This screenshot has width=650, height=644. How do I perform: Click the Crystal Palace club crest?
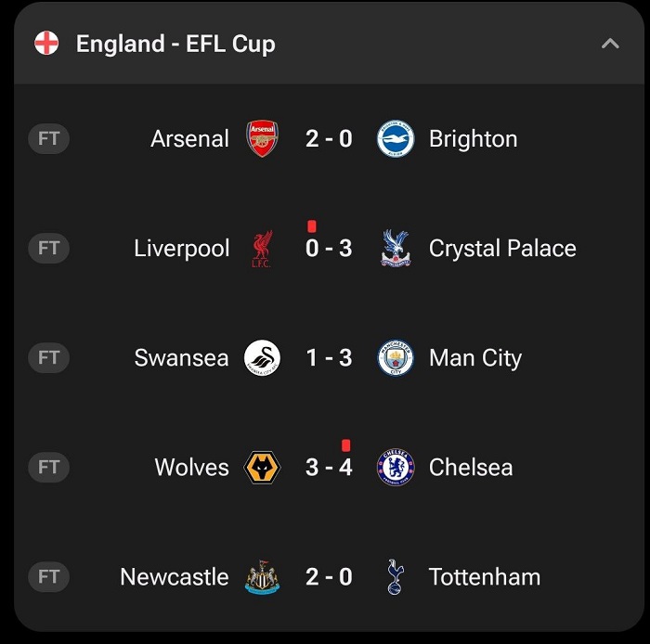(396, 249)
